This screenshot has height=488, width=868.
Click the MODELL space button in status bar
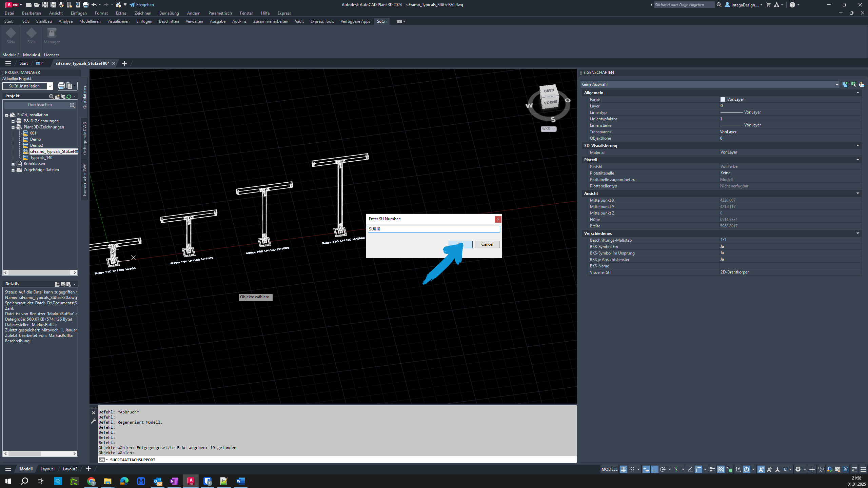coord(609,469)
